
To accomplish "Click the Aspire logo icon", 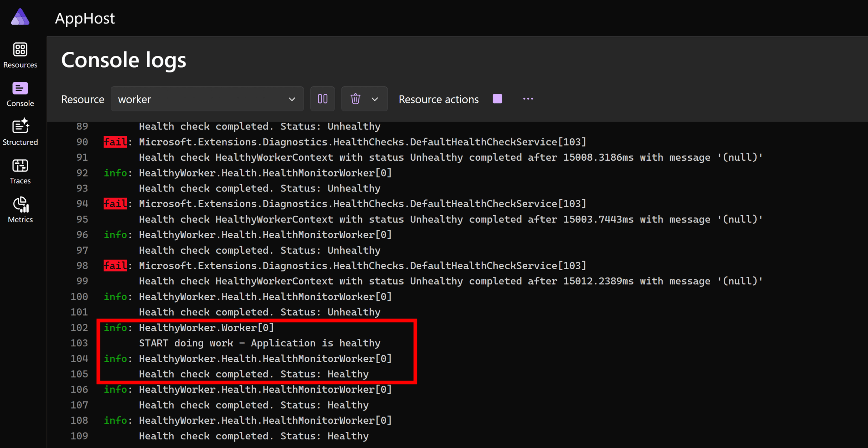I will 20,17.
